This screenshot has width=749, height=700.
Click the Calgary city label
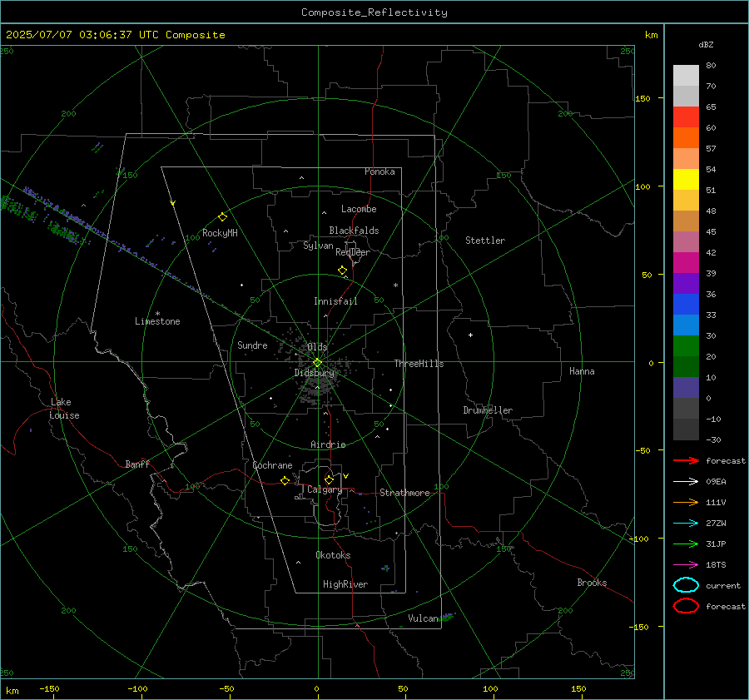325,489
